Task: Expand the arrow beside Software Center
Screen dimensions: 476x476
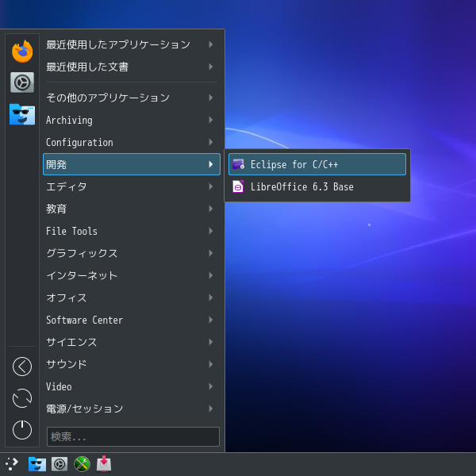Action: click(211, 320)
